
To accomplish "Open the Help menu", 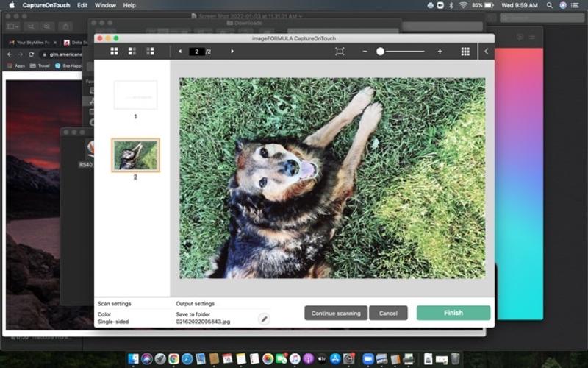I will [x=129, y=5].
